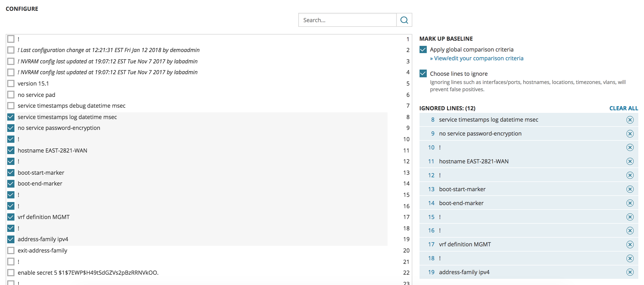Check Last configuration change line checkbox
This screenshot has height=285, width=644.
[11, 50]
